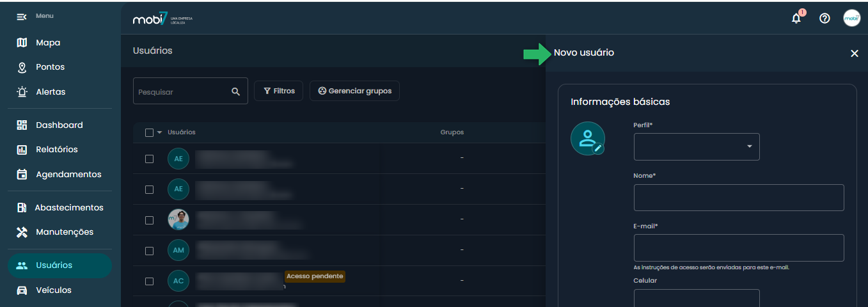
Task: Expand the Perfil dropdown
Action: click(696, 147)
